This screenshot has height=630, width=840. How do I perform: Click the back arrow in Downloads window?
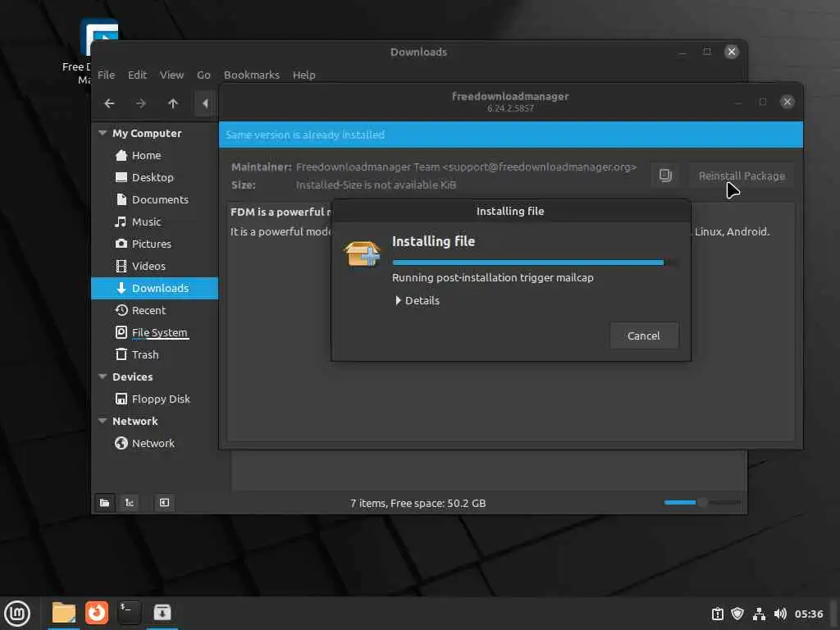click(x=109, y=103)
